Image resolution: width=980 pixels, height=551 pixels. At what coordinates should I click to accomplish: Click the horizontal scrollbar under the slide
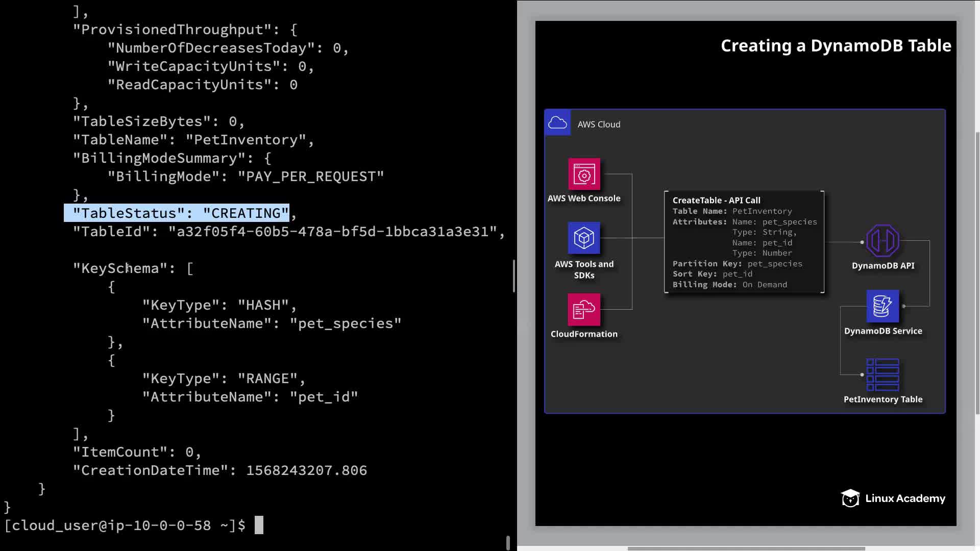745,548
